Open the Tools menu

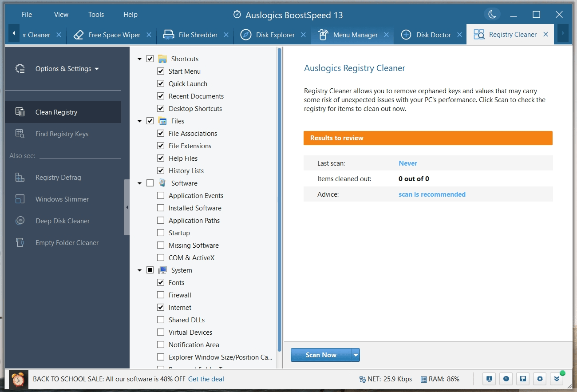pyautogui.click(x=96, y=15)
